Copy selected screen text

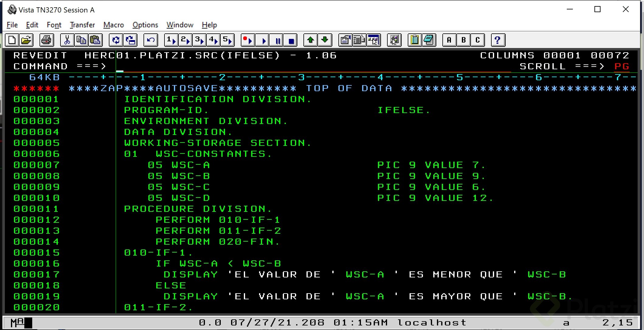point(81,40)
